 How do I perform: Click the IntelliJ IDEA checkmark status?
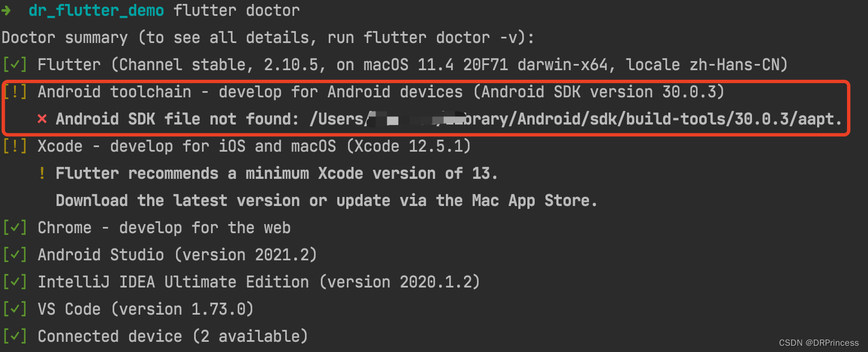click(15, 282)
